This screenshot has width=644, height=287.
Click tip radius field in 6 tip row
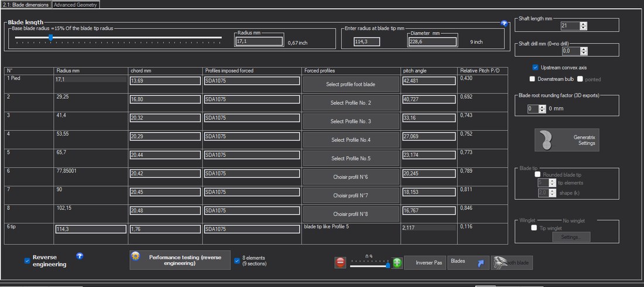tap(91, 229)
